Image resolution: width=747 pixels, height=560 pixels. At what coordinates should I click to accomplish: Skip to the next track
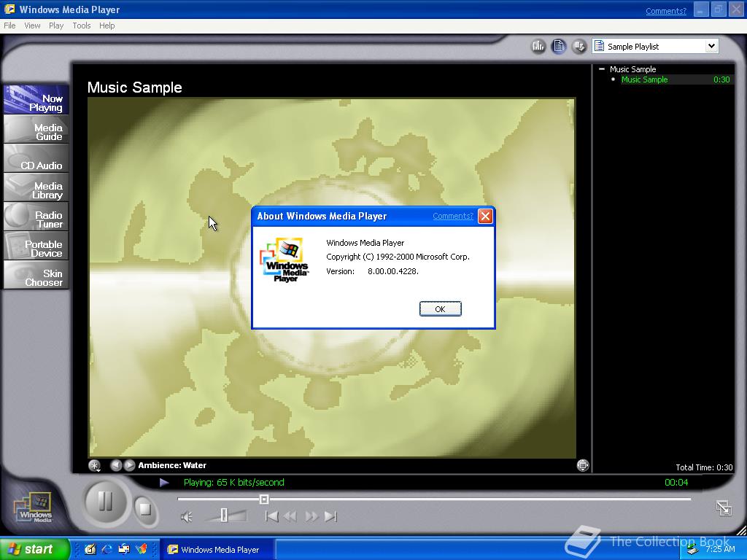[x=330, y=517]
